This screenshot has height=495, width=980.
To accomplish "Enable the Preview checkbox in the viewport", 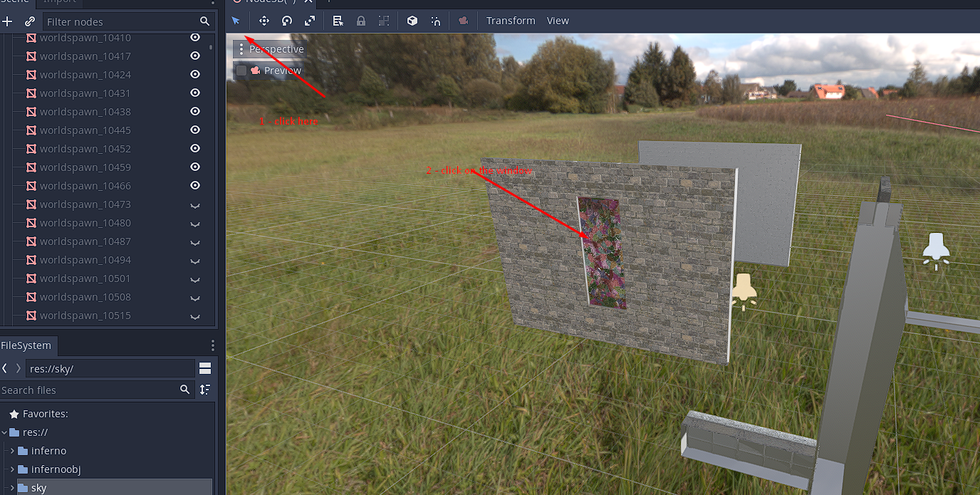I will [241, 70].
